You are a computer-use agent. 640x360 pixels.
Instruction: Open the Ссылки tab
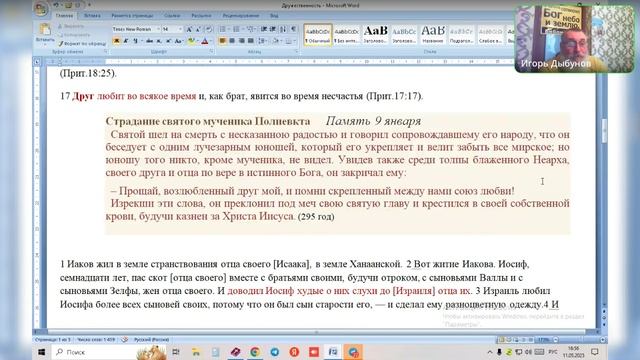(172, 16)
